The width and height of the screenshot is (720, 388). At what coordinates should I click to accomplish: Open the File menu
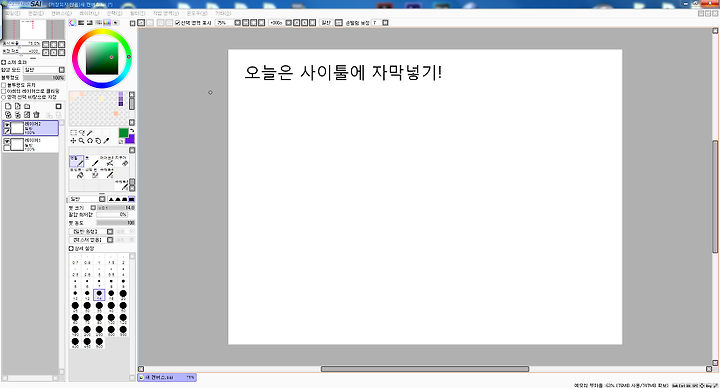click(x=12, y=13)
